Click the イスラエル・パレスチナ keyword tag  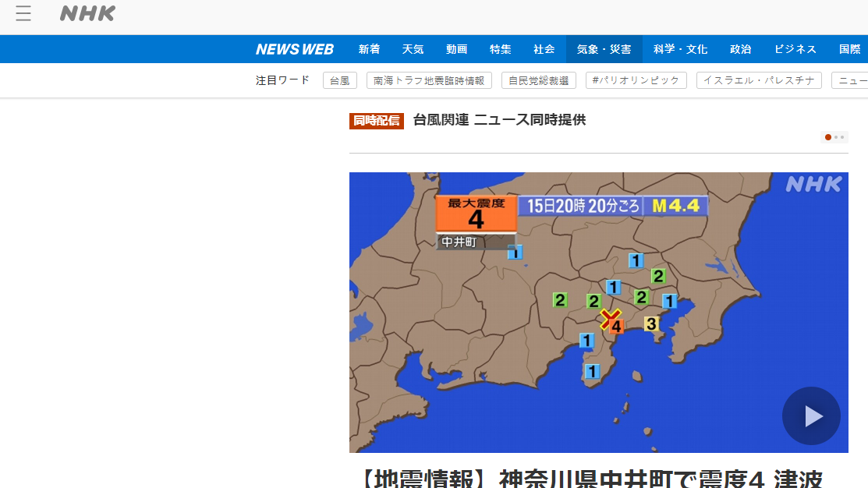[x=758, y=80]
